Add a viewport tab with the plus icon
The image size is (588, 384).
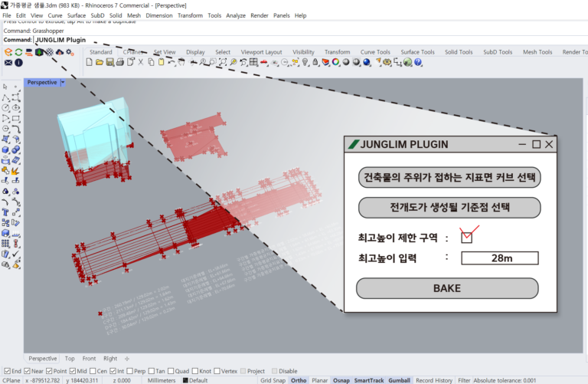point(127,359)
